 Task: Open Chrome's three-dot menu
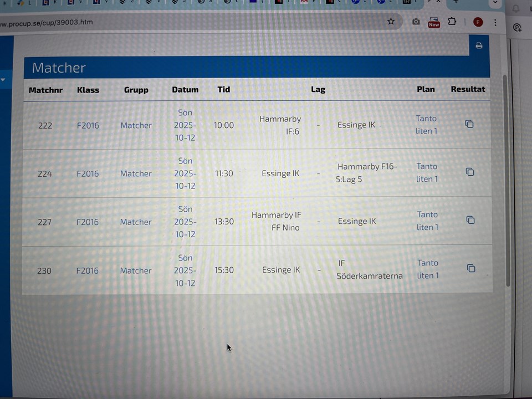click(x=495, y=23)
